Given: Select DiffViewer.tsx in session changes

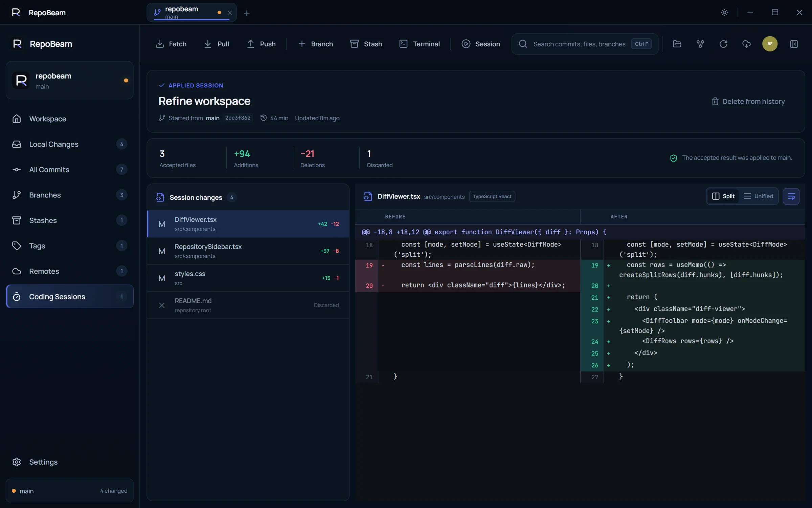Looking at the screenshot, I should (248, 224).
